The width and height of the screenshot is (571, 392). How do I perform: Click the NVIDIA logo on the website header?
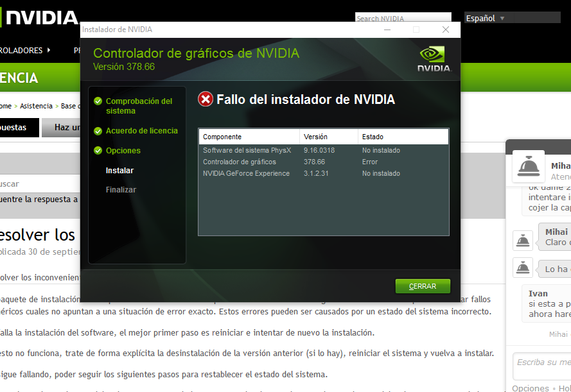click(39, 17)
